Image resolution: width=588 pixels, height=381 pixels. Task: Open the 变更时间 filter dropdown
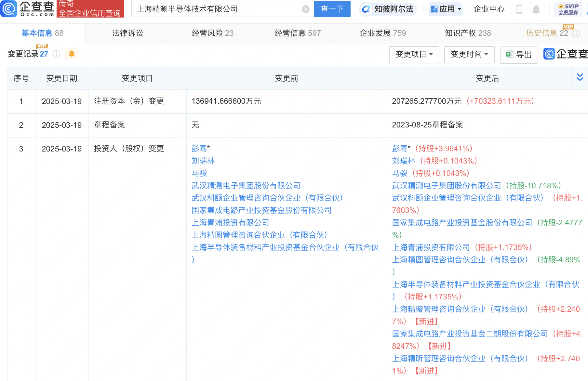469,54
